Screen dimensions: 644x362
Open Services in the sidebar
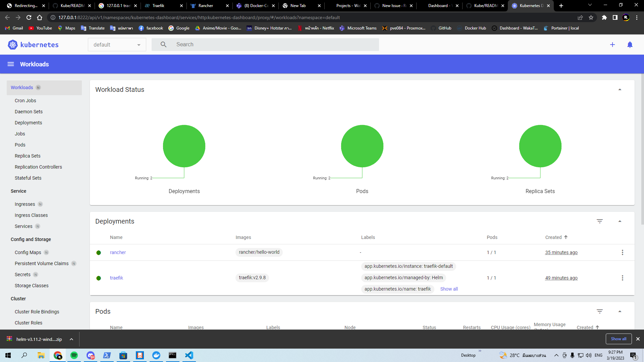[x=23, y=226]
